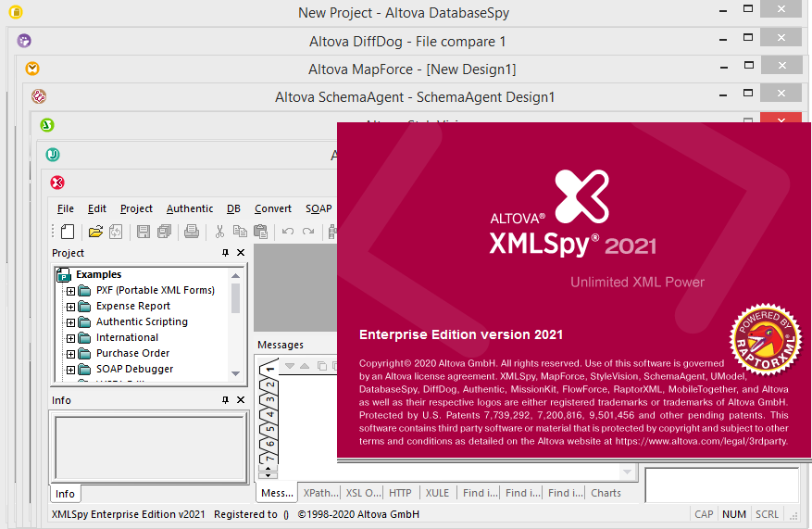
Task: Select the SOAP Debugger project item
Action: tap(134, 369)
